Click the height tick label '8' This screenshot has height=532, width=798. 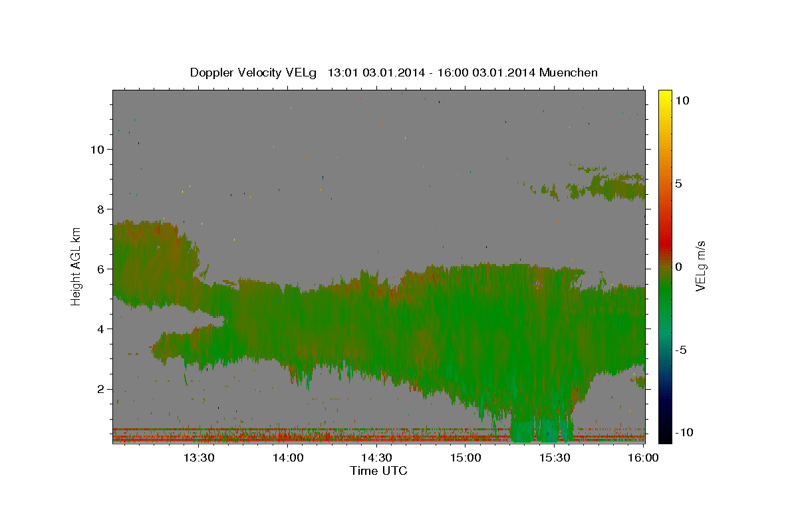[100, 209]
